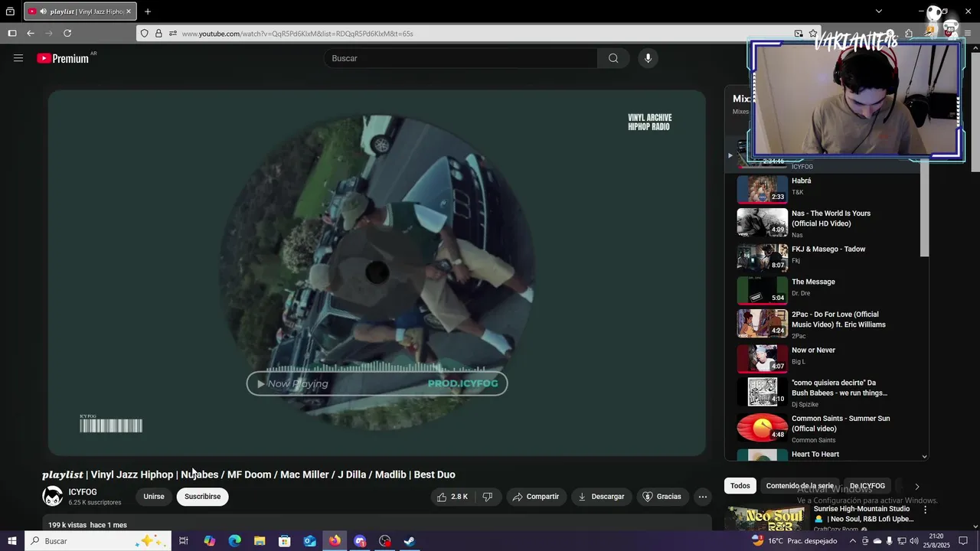Open the YouTube hamburger guide menu
Screen dimensions: 980x551
click(x=18, y=58)
